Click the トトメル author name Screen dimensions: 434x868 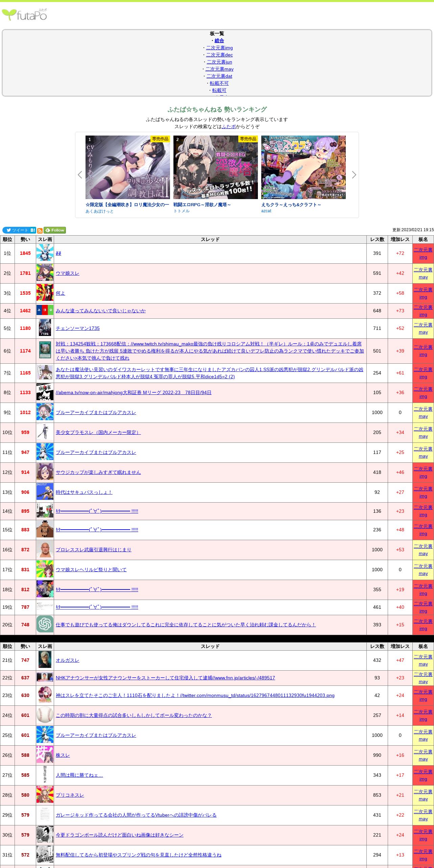coord(182,211)
